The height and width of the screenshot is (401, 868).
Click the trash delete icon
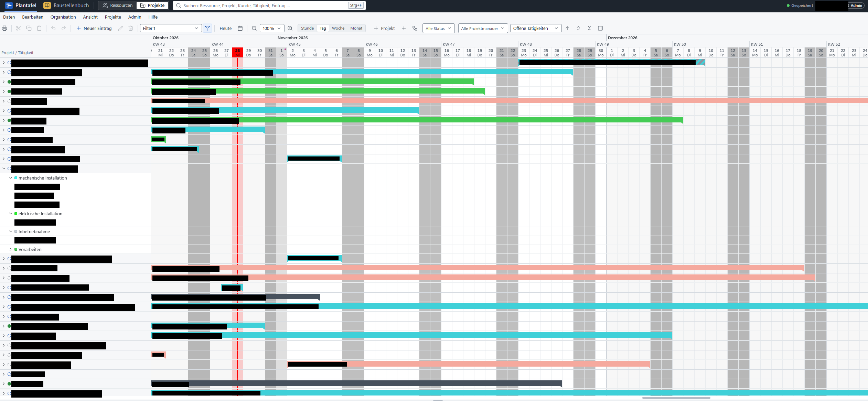point(131,28)
